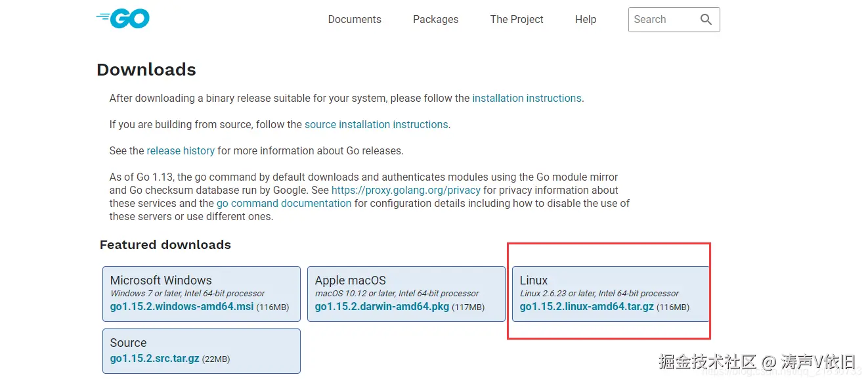Click the Apple macOS card title
This screenshot has height=383, width=868.
point(351,280)
